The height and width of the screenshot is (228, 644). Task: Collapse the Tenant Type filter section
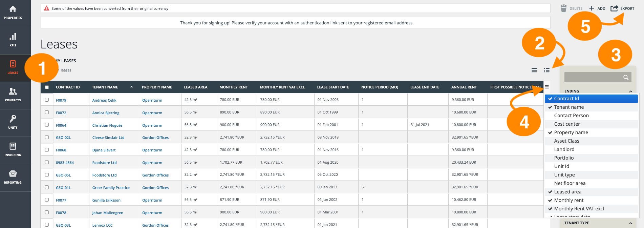[630, 223]
